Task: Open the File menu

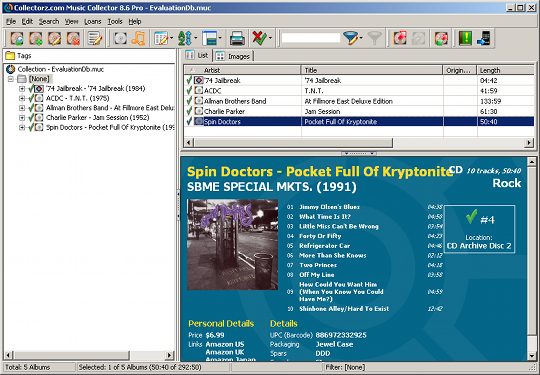Action: click(11, 21)
